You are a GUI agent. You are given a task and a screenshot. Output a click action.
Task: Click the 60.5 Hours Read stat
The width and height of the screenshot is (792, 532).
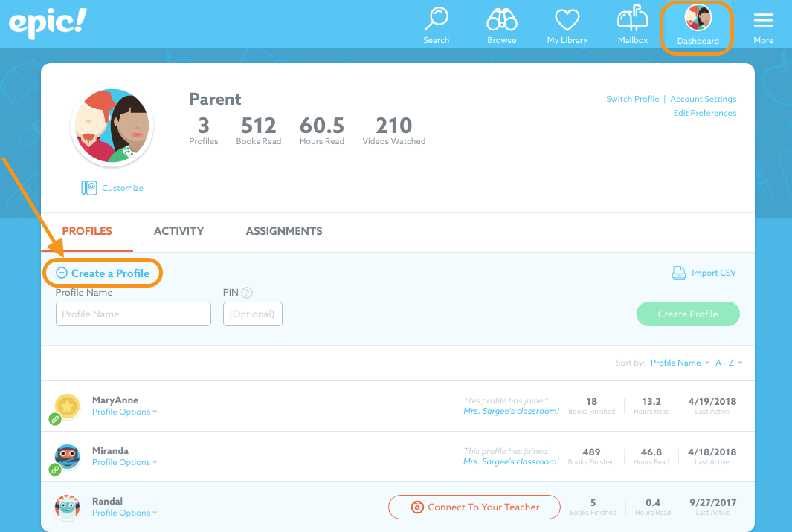point(322,131)
